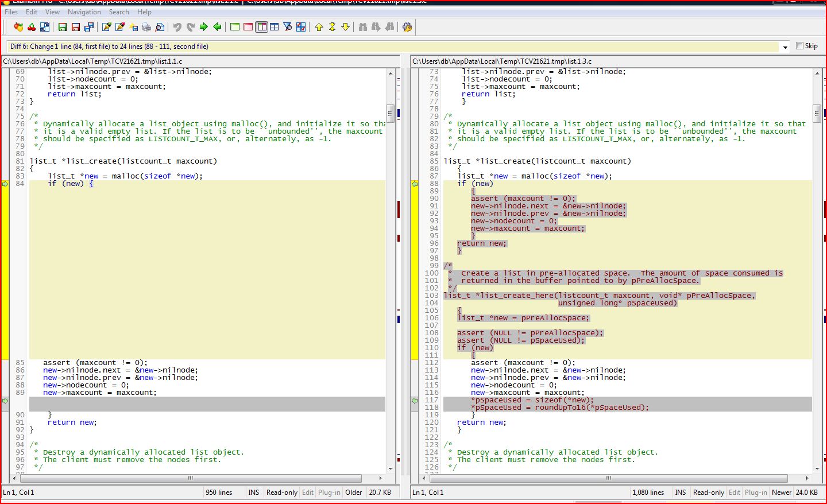Screen dimensions: 827x504
Task: Enable the Skip checkbox
Action: [799, 46]
